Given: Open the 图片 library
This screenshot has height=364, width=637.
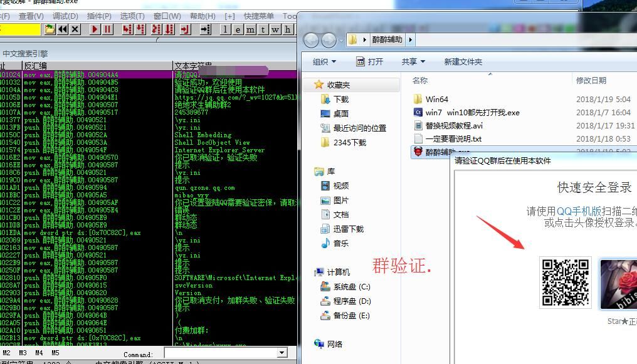Looking at the screenshot, I should [341, 200].
